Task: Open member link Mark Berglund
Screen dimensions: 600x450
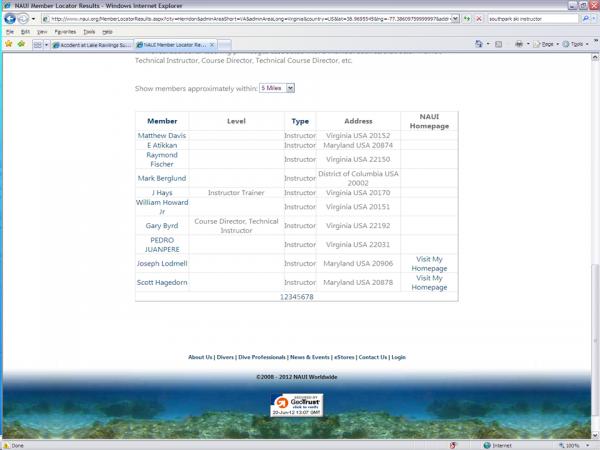Action: click(x=162, y=178)
